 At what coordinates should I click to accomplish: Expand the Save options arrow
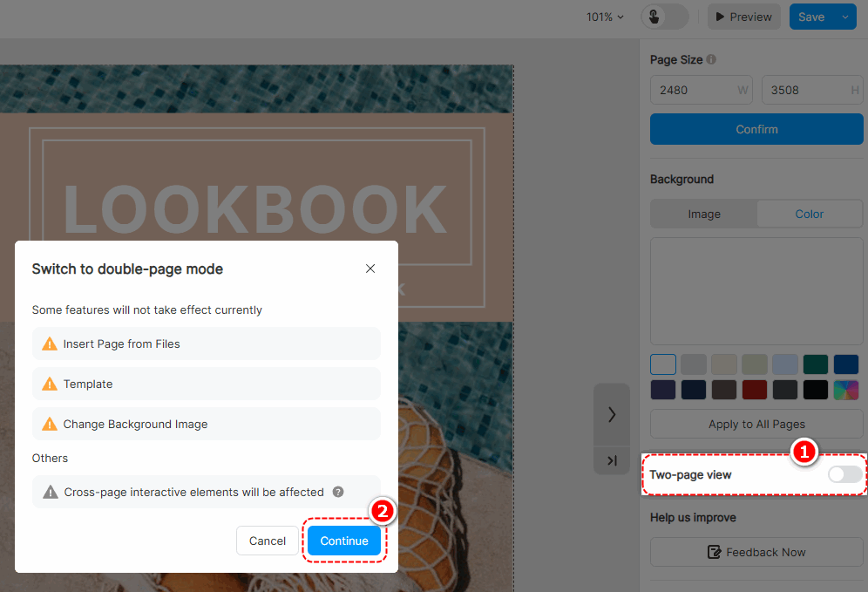click(x=845, y=17)
